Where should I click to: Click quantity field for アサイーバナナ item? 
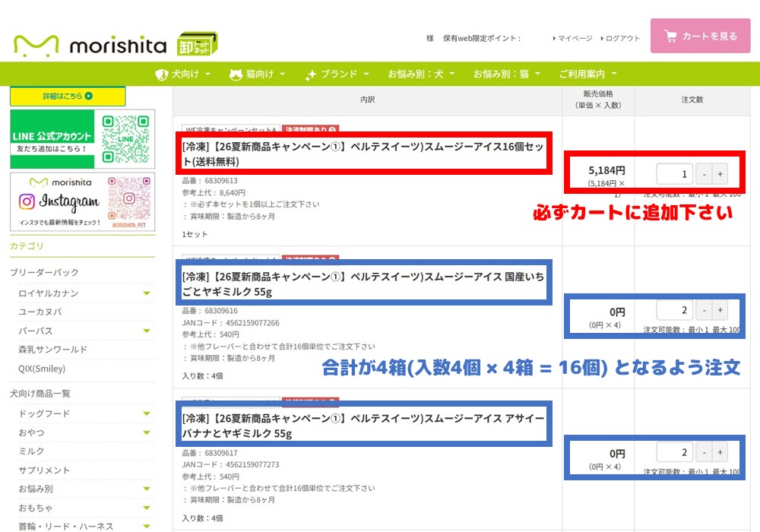point(674,452)
